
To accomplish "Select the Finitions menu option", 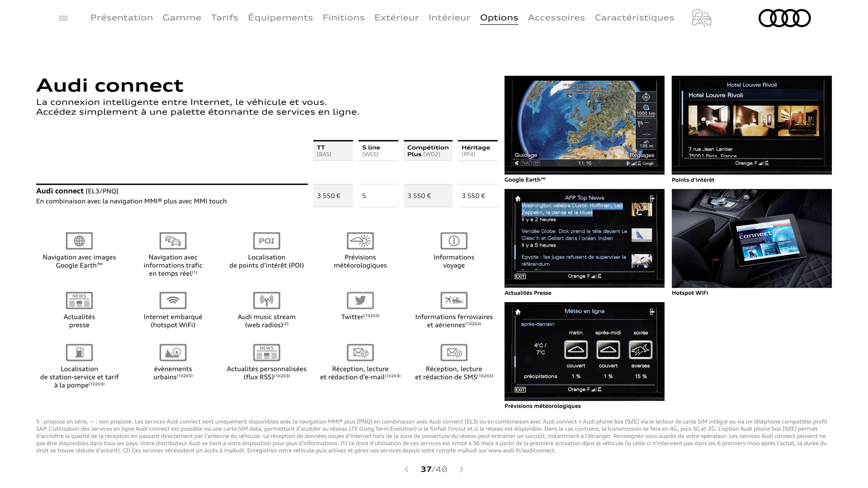I will click(x=343, y=17).
